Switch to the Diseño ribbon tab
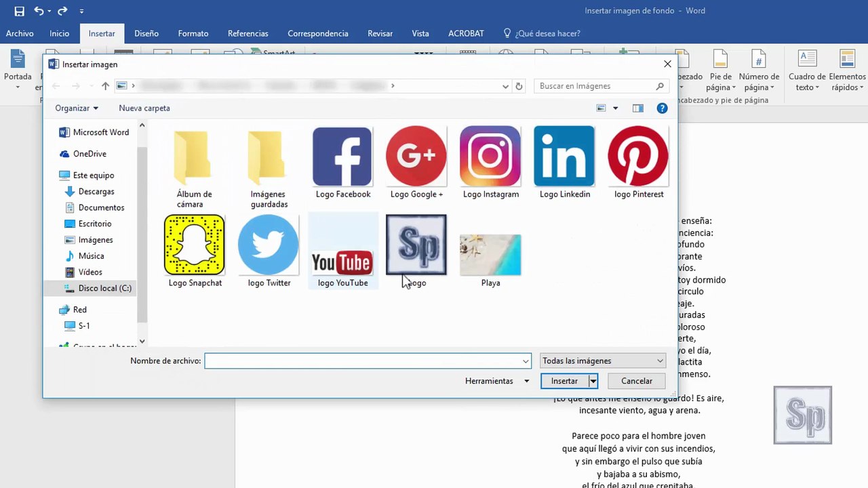 146,33
